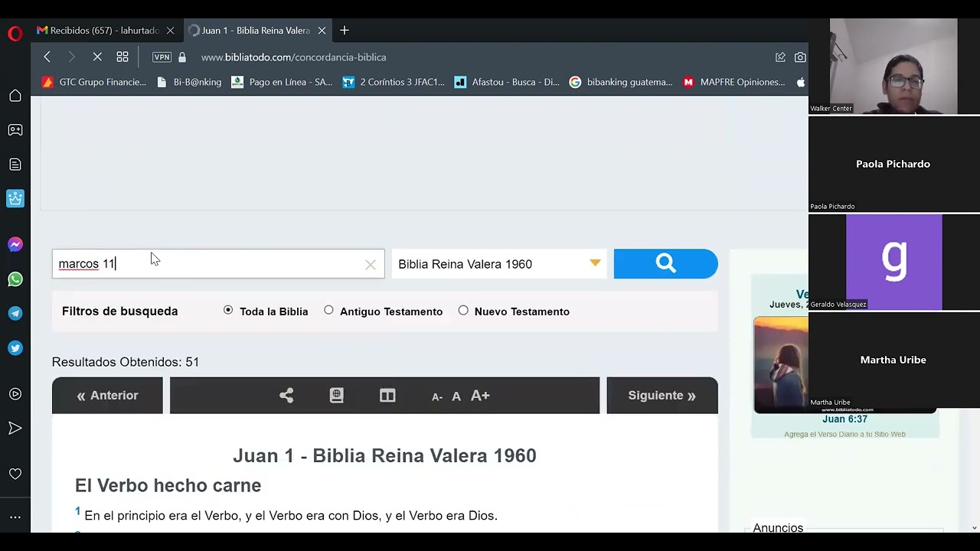This screenshot has width=980, height=551.
Task: Switch to the Juan 1 - Biblia Reina Valera tab
Action: [256, 31]
